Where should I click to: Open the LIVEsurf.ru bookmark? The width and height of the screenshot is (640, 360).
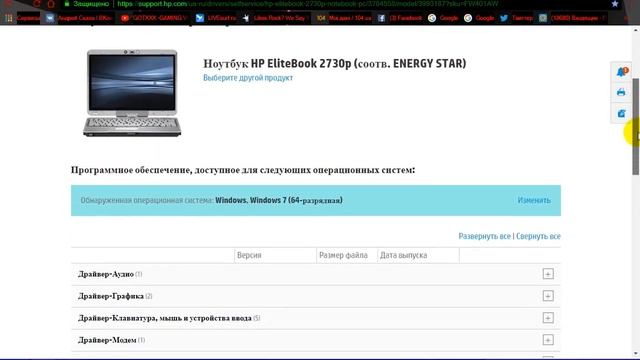click(x=216, y=18)
